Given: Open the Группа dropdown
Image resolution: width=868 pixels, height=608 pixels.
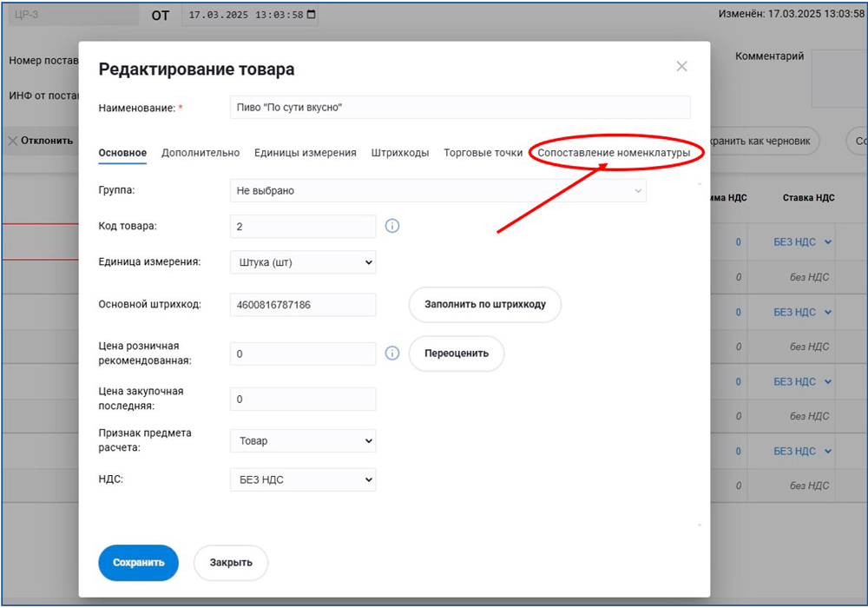Looking at the screenshot, I should click(x=438, y=190).
